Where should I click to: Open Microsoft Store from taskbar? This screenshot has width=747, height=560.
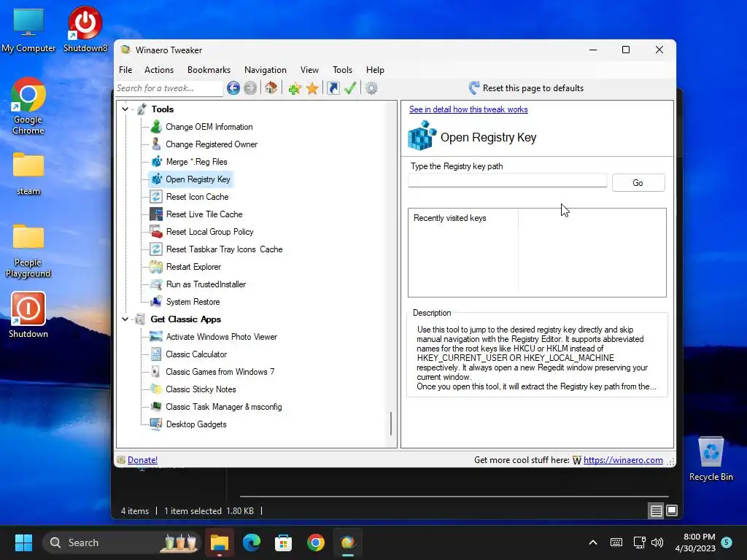pos(284,542)
